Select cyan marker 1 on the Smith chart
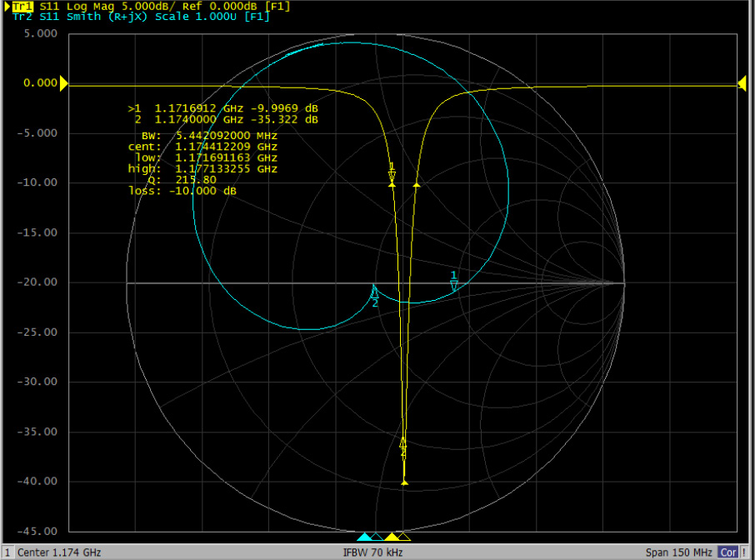The image size is (755, 560). pyautogui.click(x=454, y=283)
